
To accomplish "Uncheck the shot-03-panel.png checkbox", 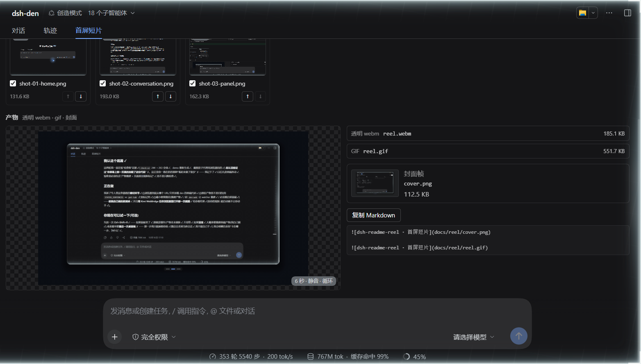I will click(193, 84).
